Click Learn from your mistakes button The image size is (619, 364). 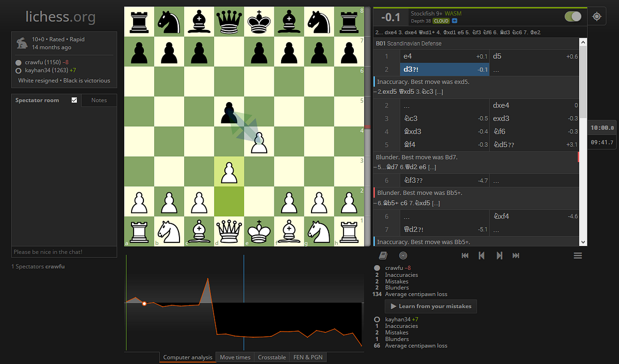click(x=431, y=306)
